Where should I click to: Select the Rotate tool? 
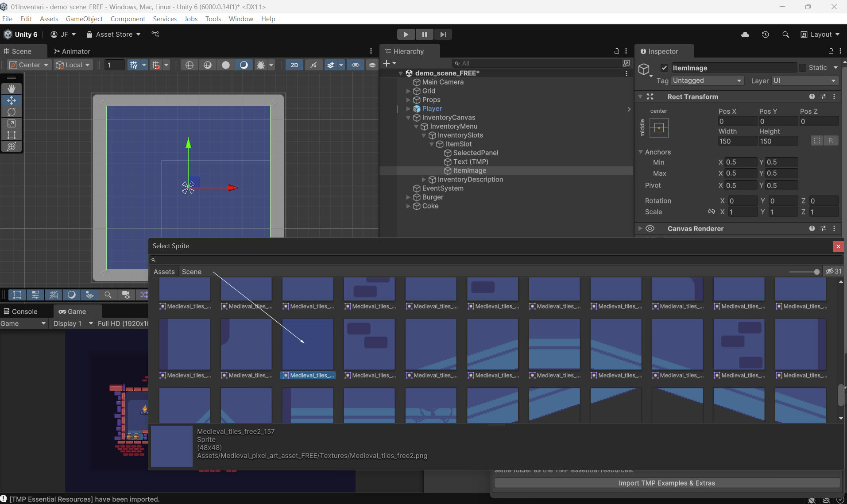12,112
